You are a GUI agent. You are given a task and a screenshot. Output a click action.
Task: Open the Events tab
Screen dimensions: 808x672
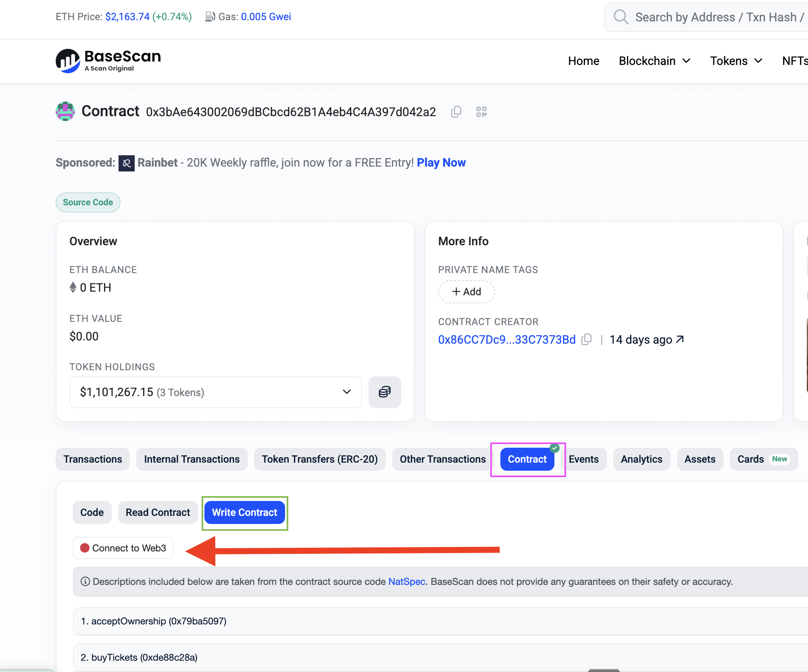[583, 459]
